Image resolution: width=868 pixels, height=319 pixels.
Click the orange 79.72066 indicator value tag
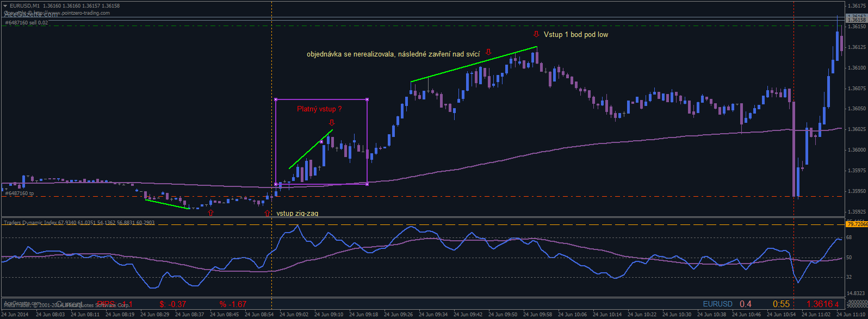(857, 224)
